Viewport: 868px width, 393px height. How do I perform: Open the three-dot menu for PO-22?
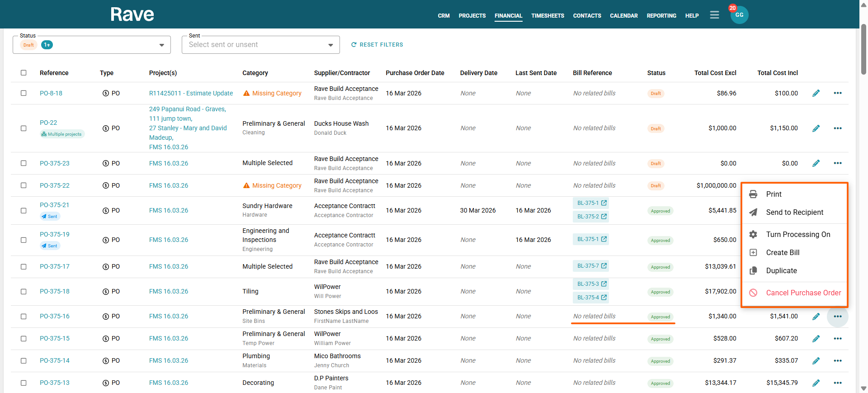pos(837,128)
